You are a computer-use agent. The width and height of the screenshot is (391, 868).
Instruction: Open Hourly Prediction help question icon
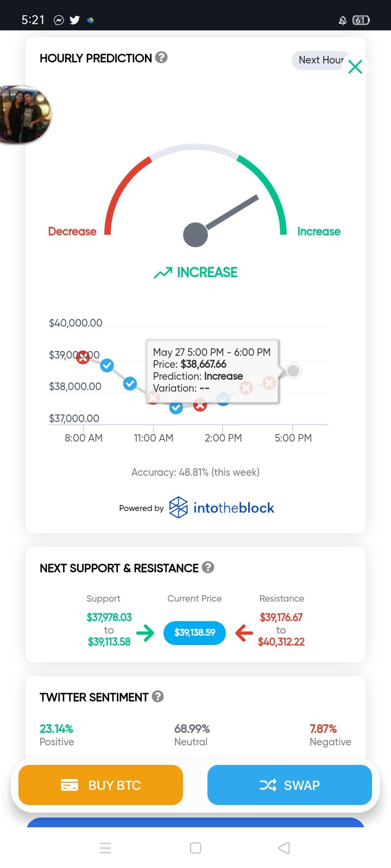click(161, 58)
